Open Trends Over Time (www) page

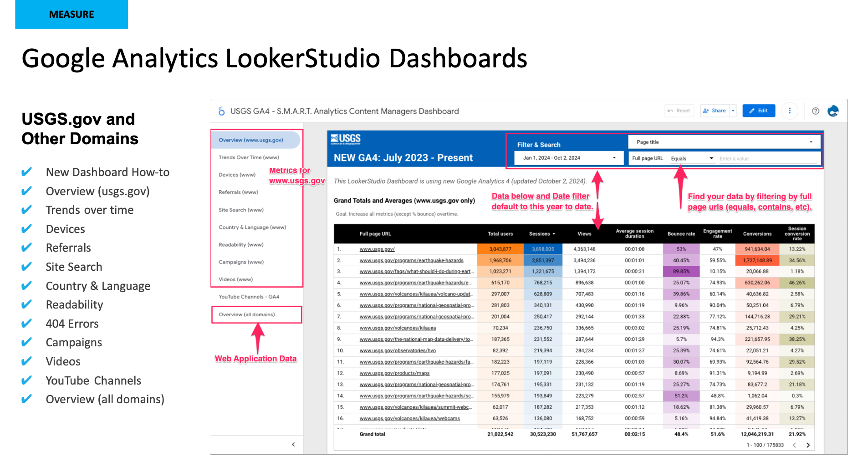click(249, 157)
